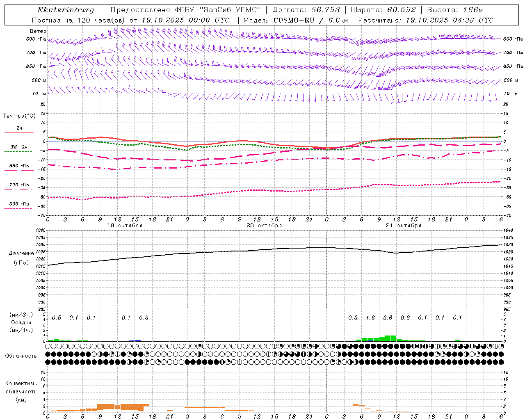Click the blue precipitation bar on 19 октября
Image resolution: width=525 pixels, height=420 pixels.
tap(138, 340)
